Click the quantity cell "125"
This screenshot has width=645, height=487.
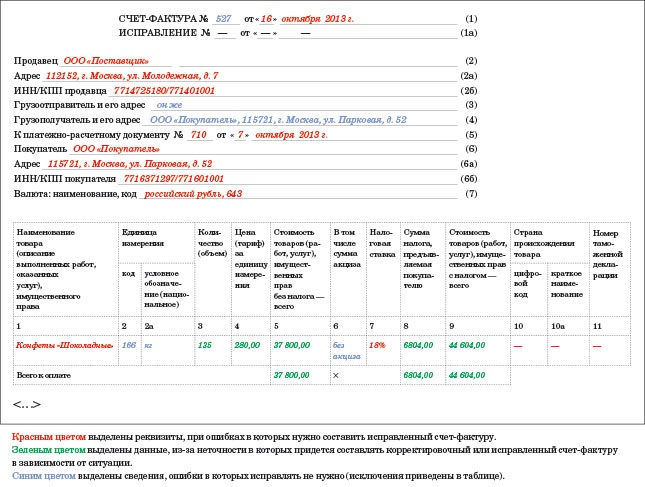tap(205, 345)
